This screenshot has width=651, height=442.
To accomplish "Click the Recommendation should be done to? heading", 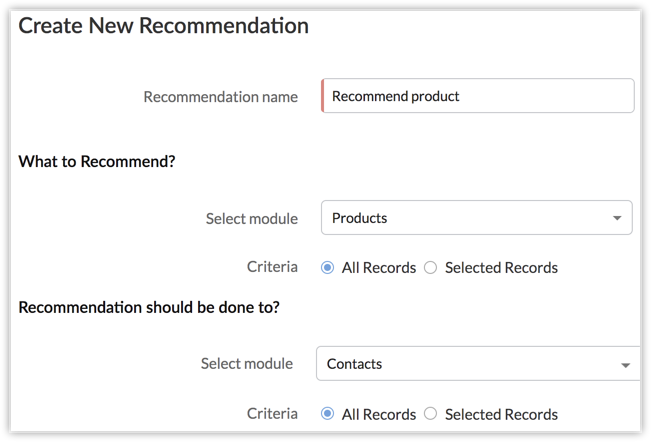I will pos(149,307).
